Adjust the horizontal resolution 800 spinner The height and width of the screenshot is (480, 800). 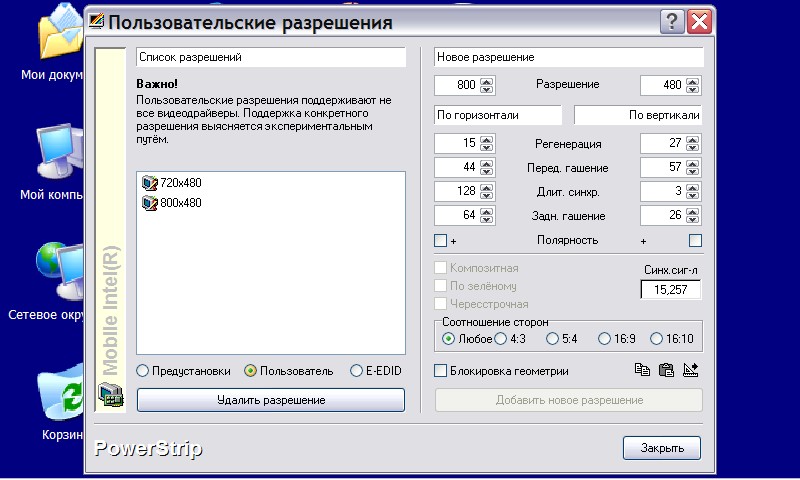click(x=487, y=86)
